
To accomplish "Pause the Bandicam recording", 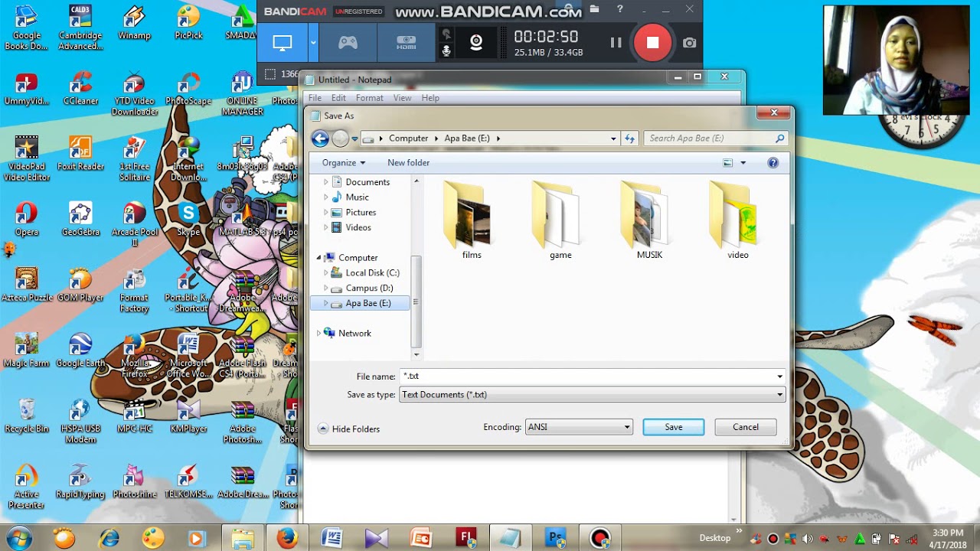I will coord(616,43).
